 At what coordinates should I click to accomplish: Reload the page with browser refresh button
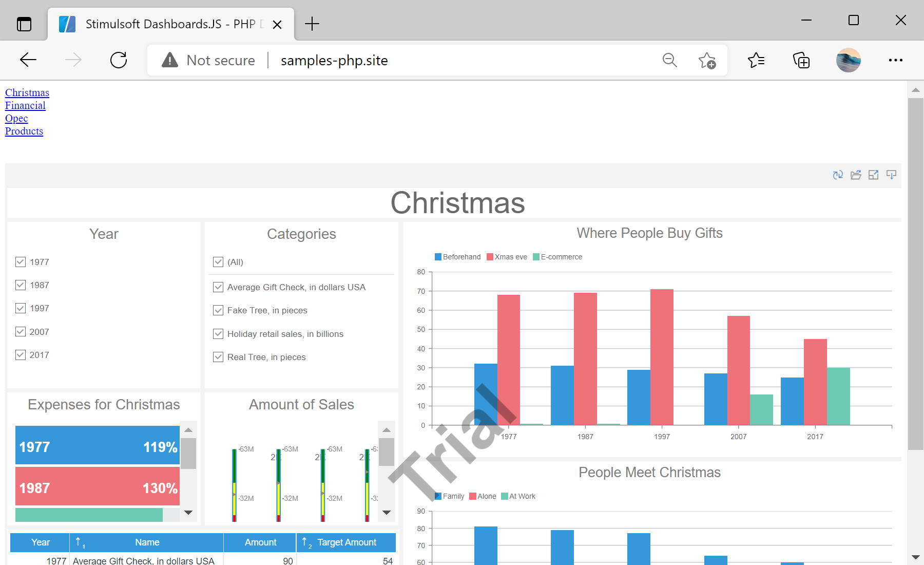119,60
